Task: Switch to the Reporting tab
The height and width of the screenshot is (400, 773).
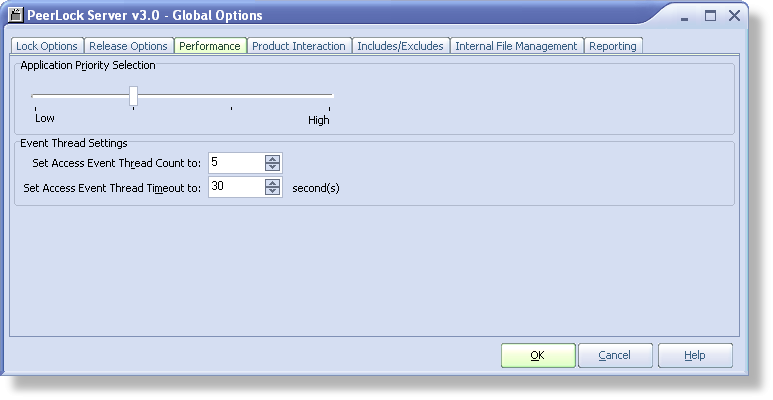Action: [613, 46]
